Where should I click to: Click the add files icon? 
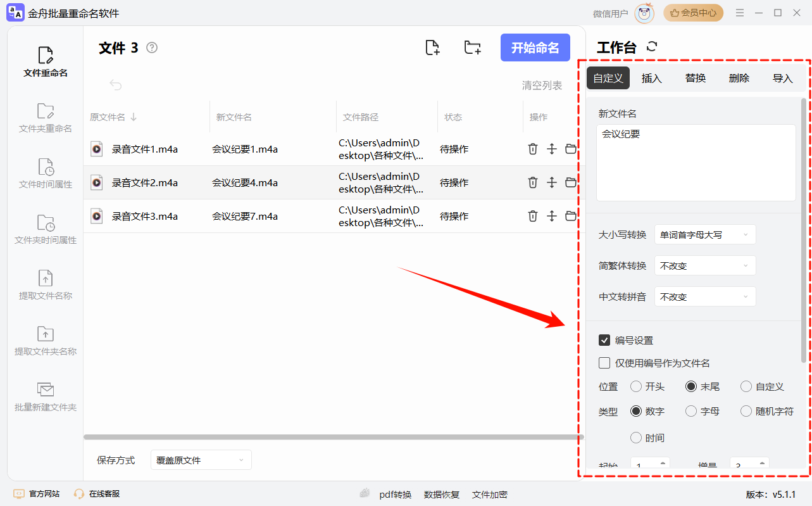point(432,47)
